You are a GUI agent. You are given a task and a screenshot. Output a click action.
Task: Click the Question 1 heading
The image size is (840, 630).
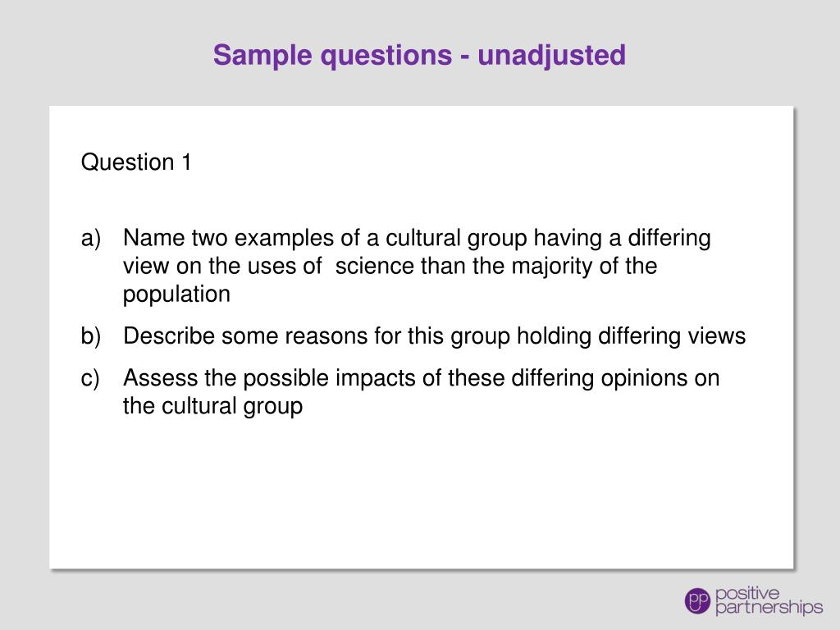[x=136, y=162]
